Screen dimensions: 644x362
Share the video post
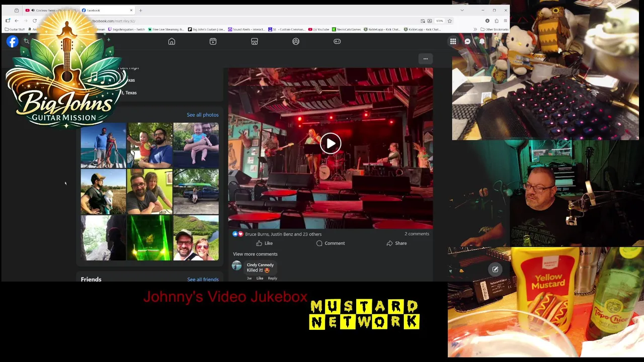pos(396,243)
